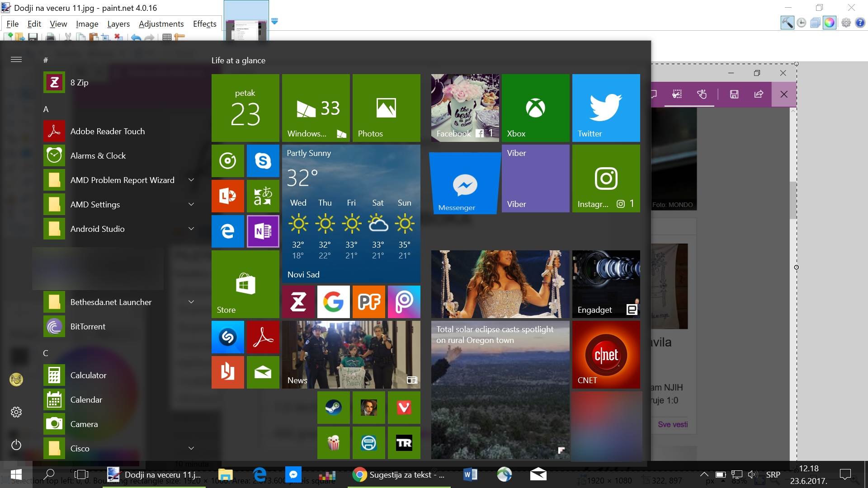Click the Colors window color wheel icon
This screenshot has height=488, width=868.
point(830,23)
